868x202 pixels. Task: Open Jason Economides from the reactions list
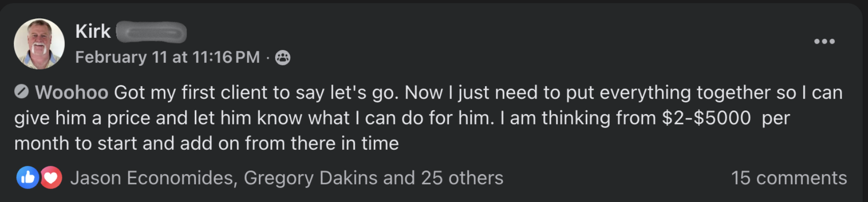(152, 177)
